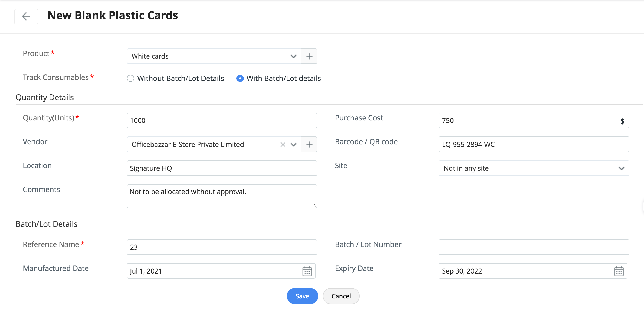The image size is (644, 314).
Task: Add a new product with plus icon
Action: [x=309, y=56]
